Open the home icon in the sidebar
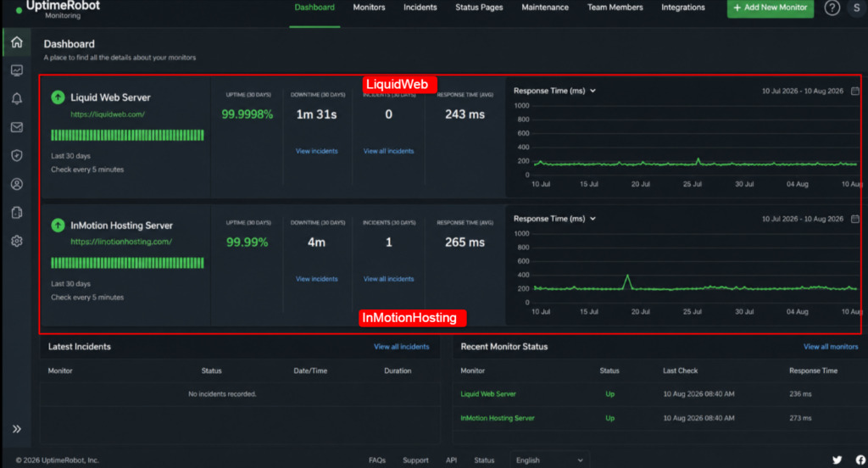 (17, 42)
